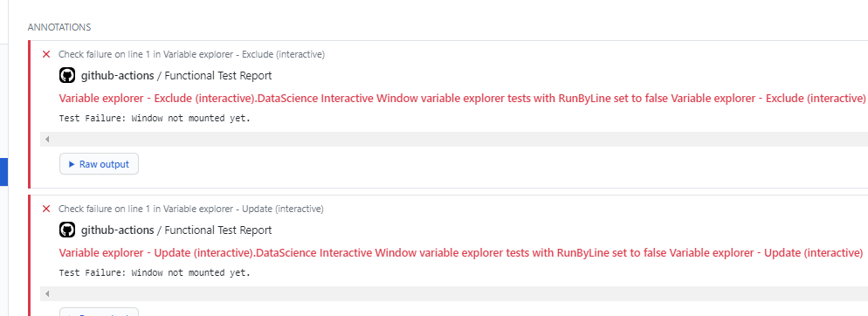Click horizontal scrollbar track in Update annotation
The height and width of the screenshot is (316, 868).
[x=454, y=294]
